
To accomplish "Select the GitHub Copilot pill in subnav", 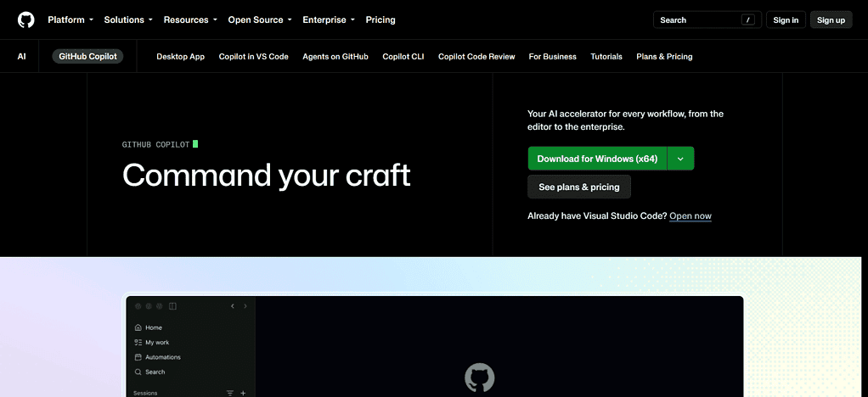I will coord(87,56).
